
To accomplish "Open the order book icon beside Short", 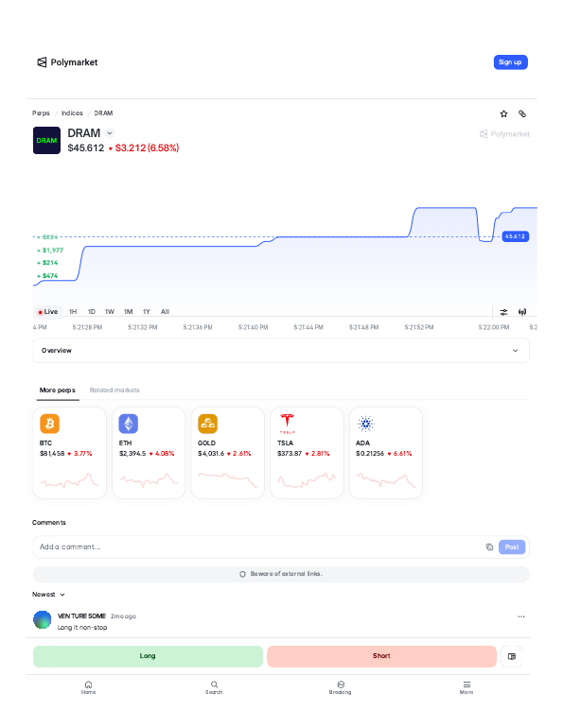I will tap(512, 656).
